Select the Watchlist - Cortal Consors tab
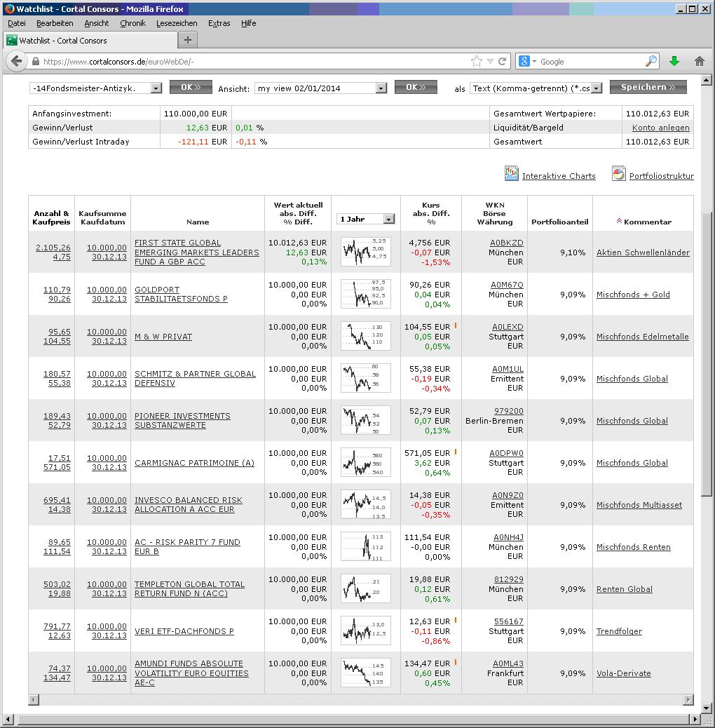This screenshot has width=715, height=728. click(90, 41)
